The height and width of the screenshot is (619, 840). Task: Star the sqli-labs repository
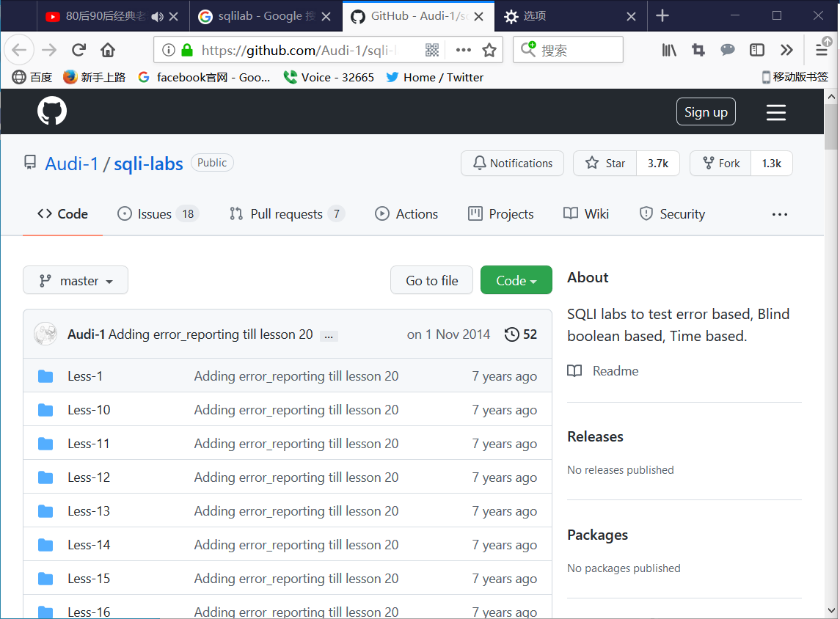click(x=605, y=164)
